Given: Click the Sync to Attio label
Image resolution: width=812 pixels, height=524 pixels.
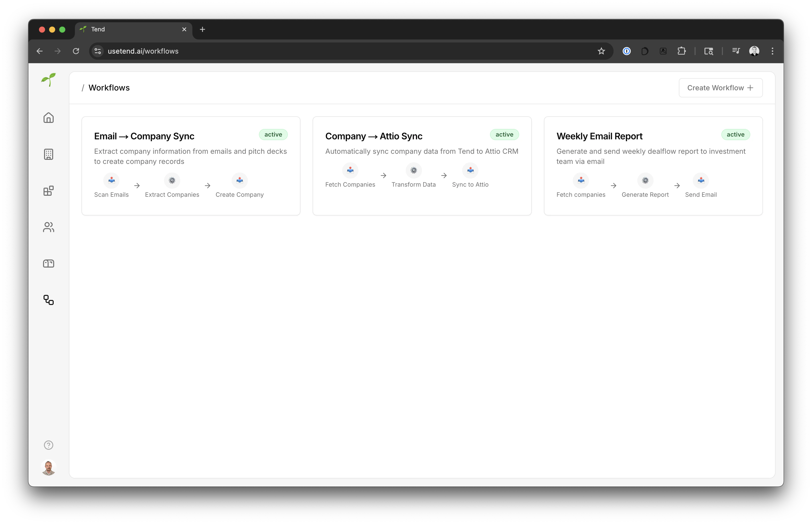Looking at the screenshot, I should click(x=470, y=184).
